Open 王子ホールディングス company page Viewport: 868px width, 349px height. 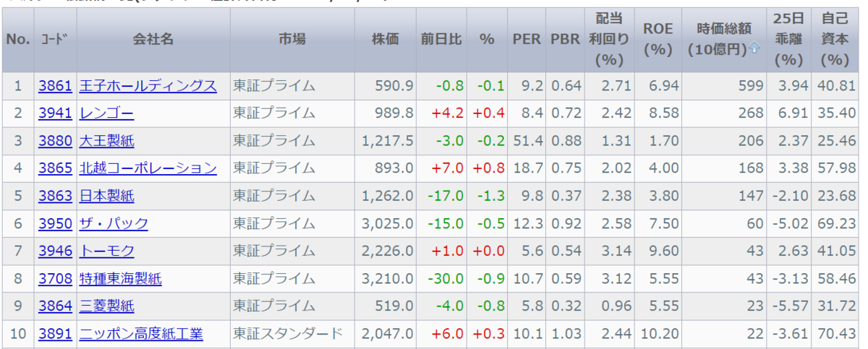pyautogui.click(x=148, y=86)
